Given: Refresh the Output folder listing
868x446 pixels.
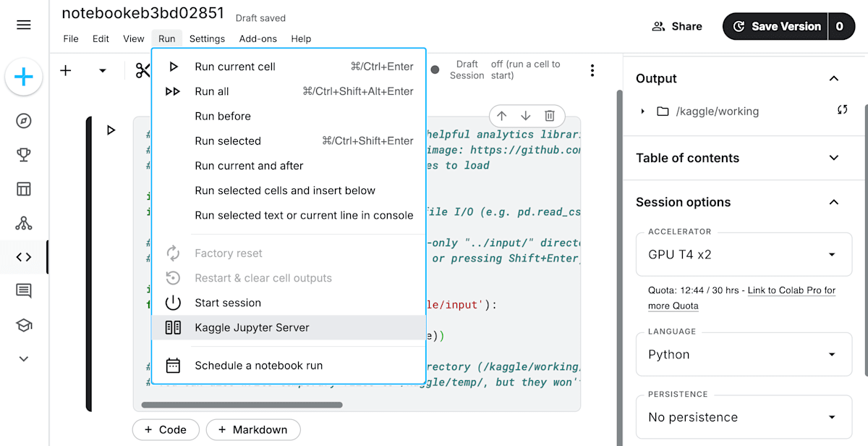Looking at the screenshot, I should point(842,110).
